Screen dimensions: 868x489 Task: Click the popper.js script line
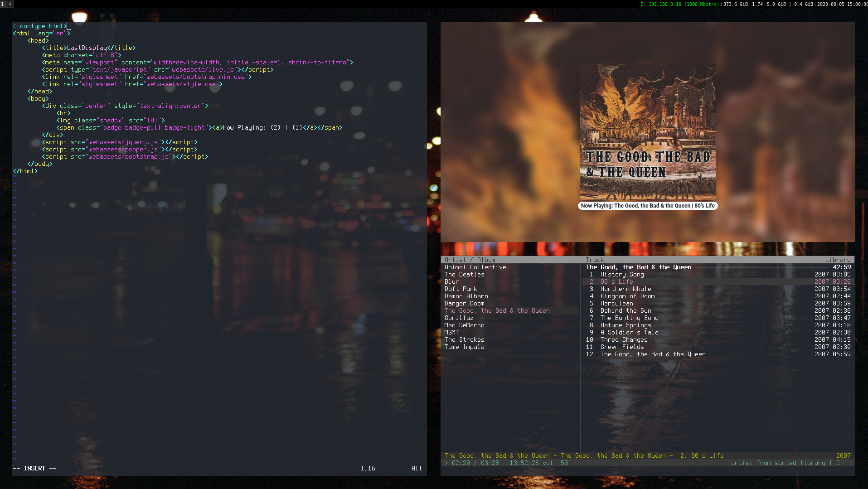(120, 150)
